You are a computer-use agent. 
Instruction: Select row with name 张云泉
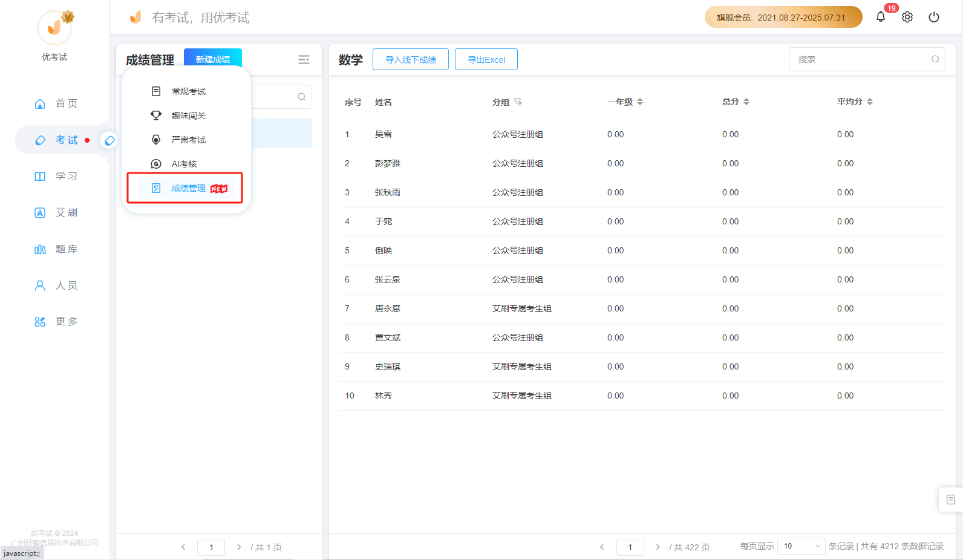click(x=642, y=279)
